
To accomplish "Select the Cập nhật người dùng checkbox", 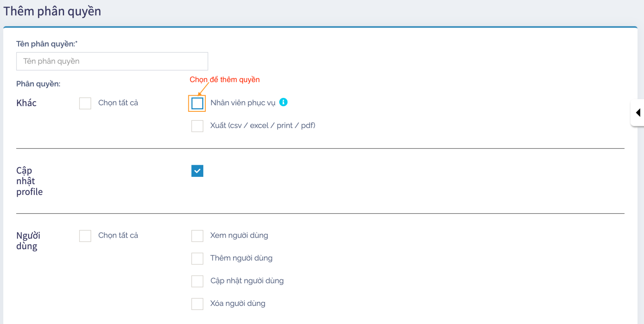I will pos(197,281).
